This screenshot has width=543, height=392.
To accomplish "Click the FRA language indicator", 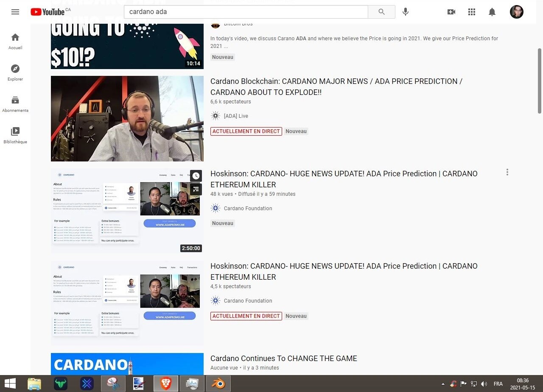I will point(498,384).
